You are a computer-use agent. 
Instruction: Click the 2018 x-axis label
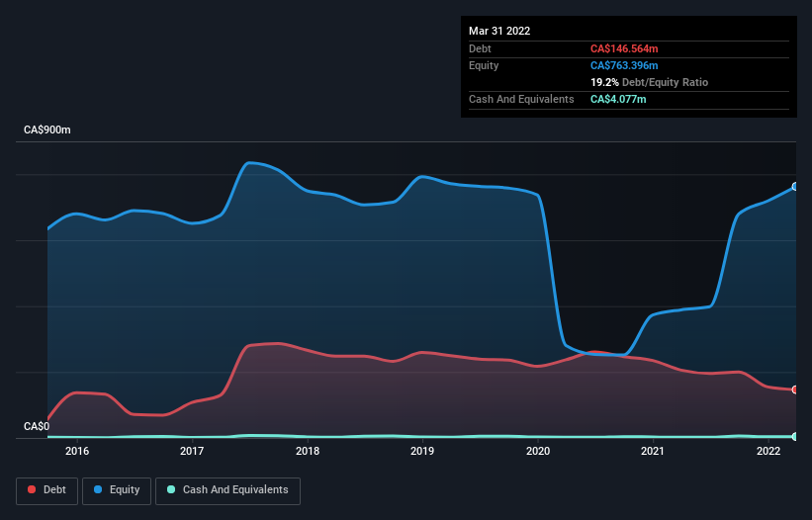pos(308,451)
